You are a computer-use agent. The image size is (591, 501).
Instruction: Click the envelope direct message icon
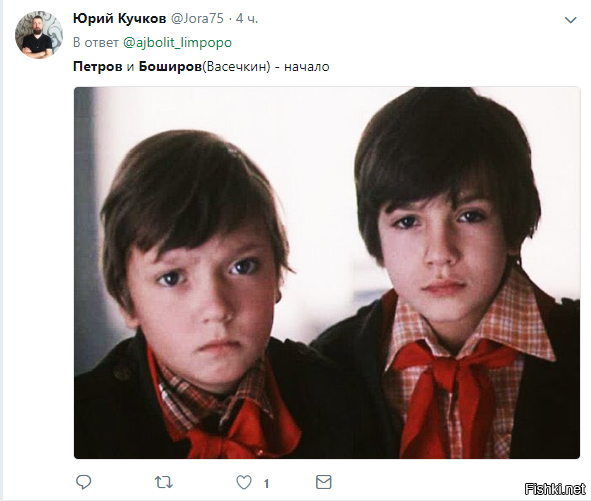[323, 482]
